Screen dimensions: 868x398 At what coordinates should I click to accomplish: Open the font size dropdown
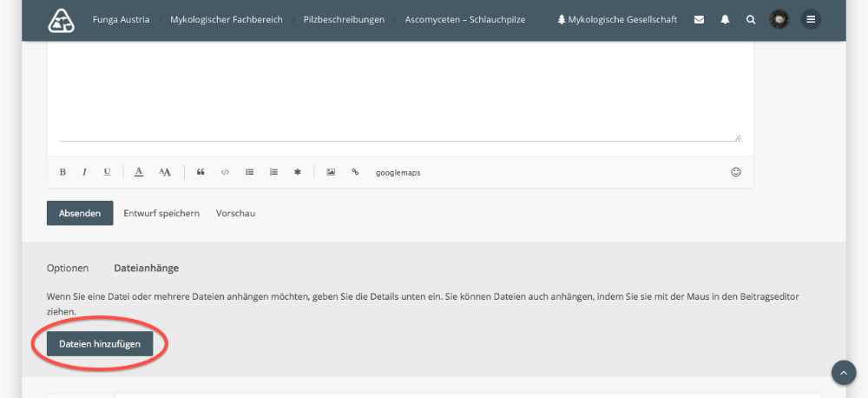click(x=165, y=172)
